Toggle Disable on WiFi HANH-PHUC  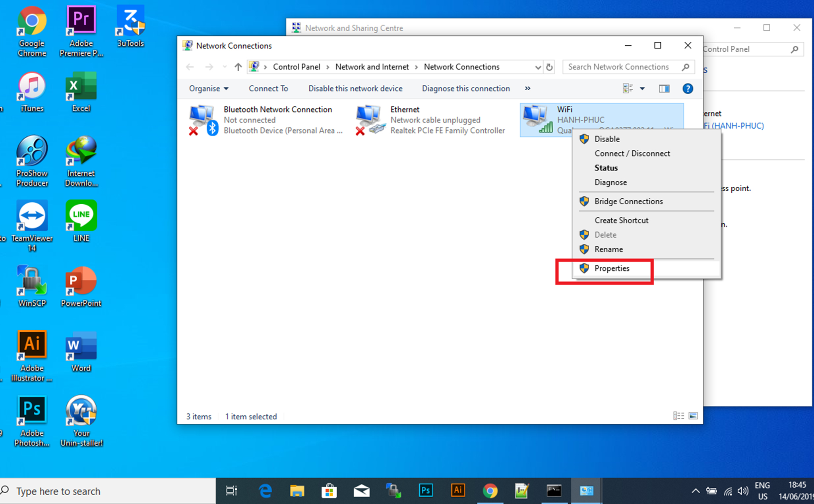click(x=607, y=138)
